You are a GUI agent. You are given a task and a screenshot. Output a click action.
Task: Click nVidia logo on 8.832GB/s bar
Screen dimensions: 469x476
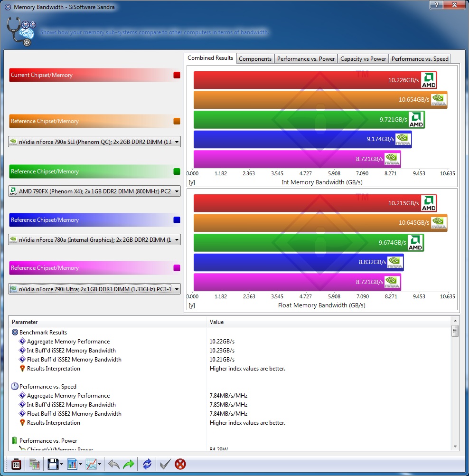[x=395, y=262]
